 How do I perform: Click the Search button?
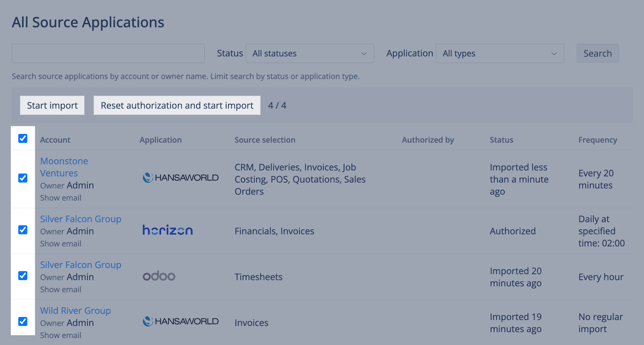pos(597,54)
